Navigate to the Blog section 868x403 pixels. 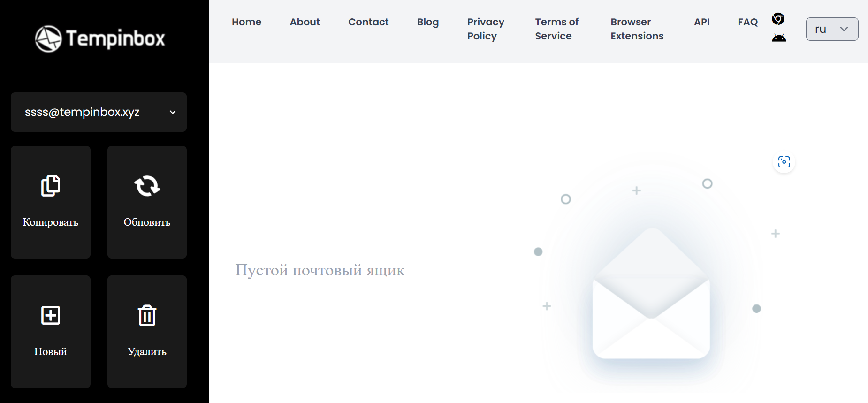(x=427, y=22)
